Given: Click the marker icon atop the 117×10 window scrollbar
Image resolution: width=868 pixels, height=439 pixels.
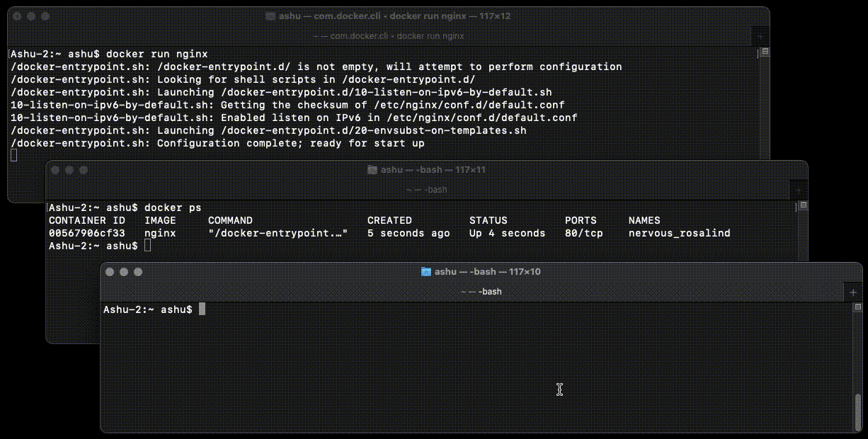Looking at the screenshot, I should click(x=858, y=308).
